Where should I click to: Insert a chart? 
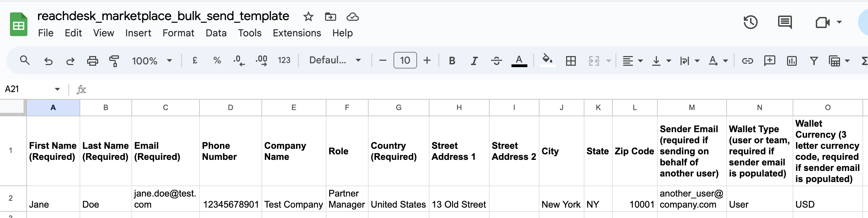click(x=792, y=61)
